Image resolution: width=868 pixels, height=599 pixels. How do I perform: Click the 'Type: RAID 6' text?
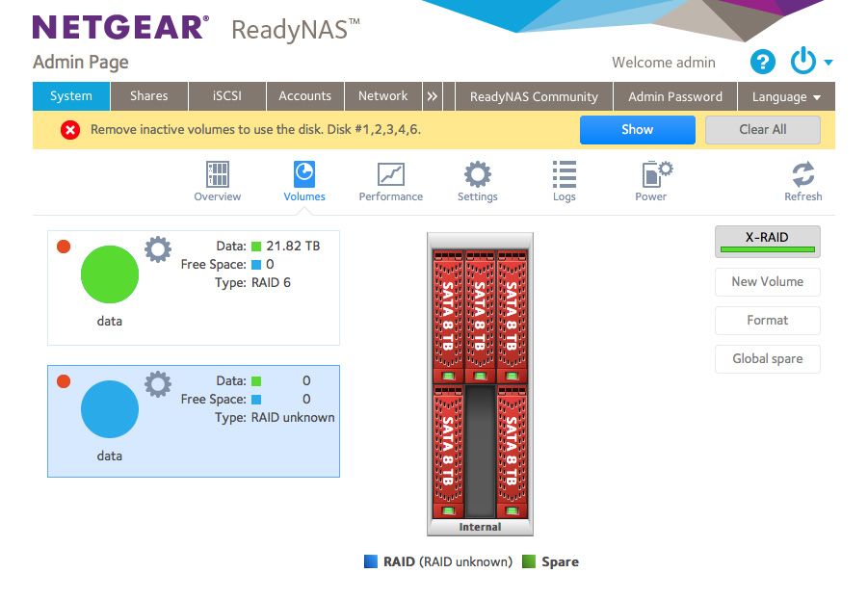coord(252,283)
